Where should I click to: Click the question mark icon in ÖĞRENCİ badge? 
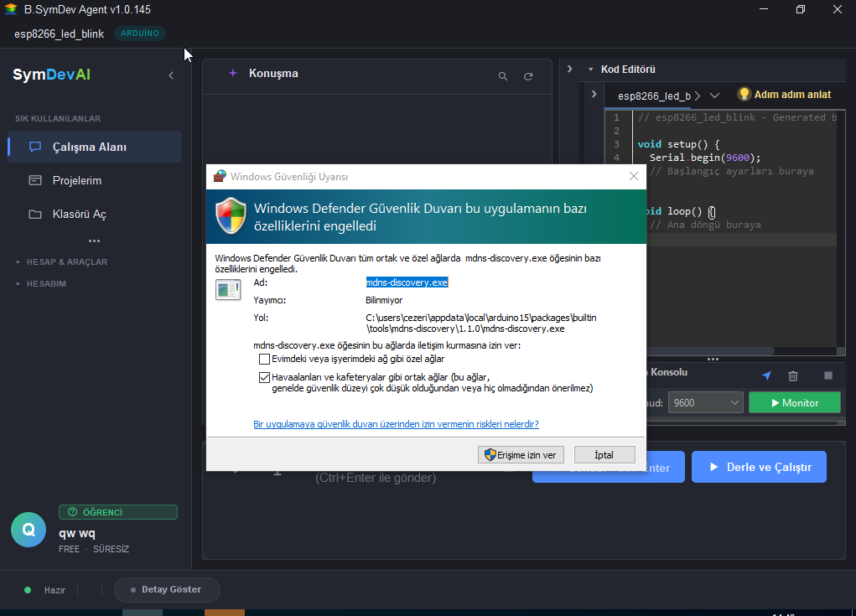73,512
